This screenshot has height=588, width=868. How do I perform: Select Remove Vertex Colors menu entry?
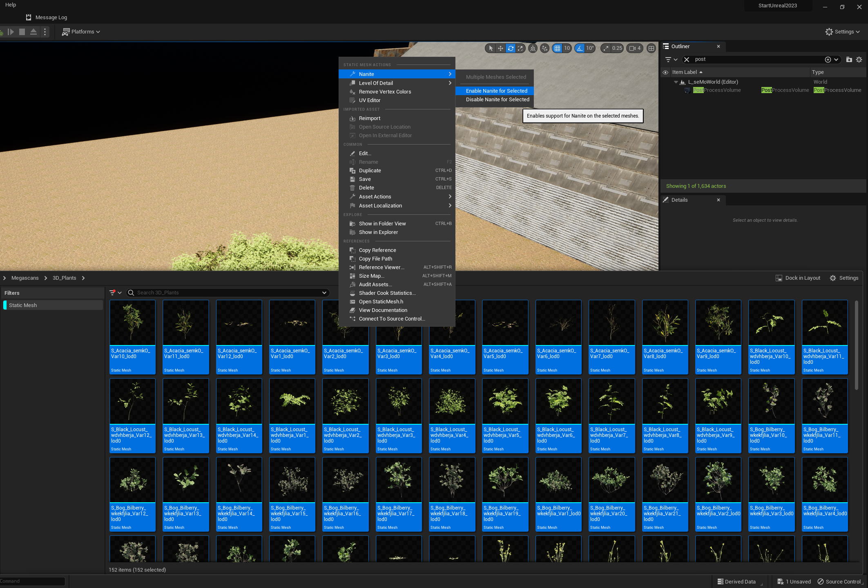tap(385, 91)
